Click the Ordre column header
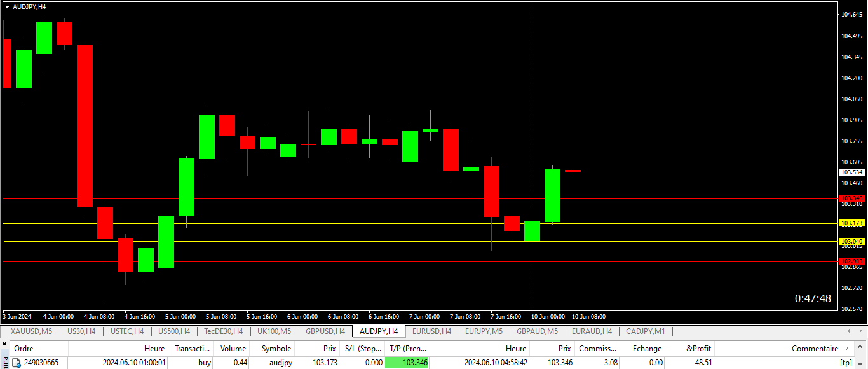 coord(24,349)
